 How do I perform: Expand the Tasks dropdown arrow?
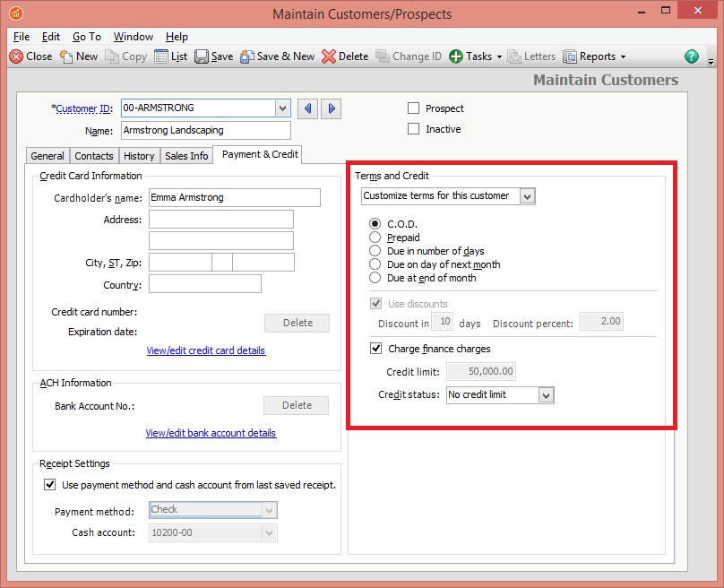[x=499, y=56]
